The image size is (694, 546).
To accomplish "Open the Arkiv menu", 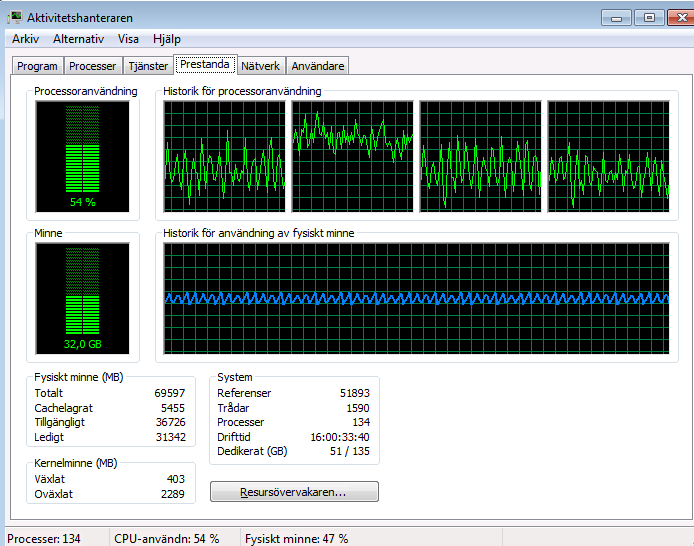I will (25, 39).
